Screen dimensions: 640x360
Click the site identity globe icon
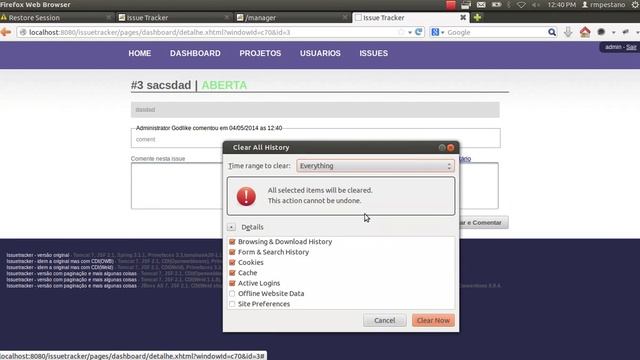point(23,32)
